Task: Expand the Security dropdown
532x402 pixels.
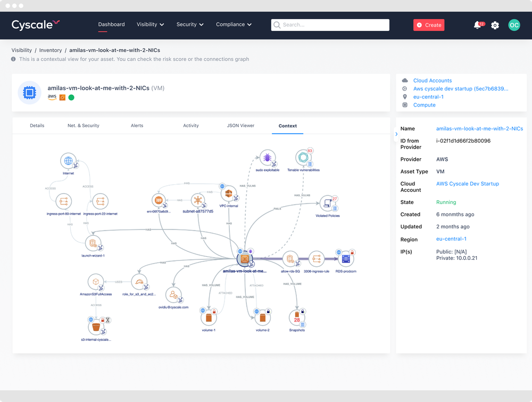Action: coord(190,24)
